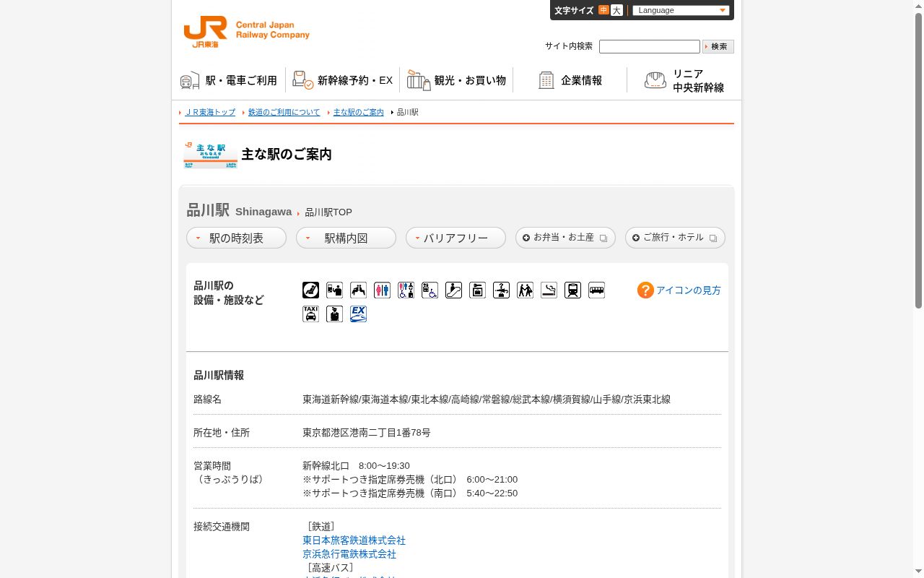
Task: Go to 鉄道のご利用について breadcrumb
Action: click(284, 112)
